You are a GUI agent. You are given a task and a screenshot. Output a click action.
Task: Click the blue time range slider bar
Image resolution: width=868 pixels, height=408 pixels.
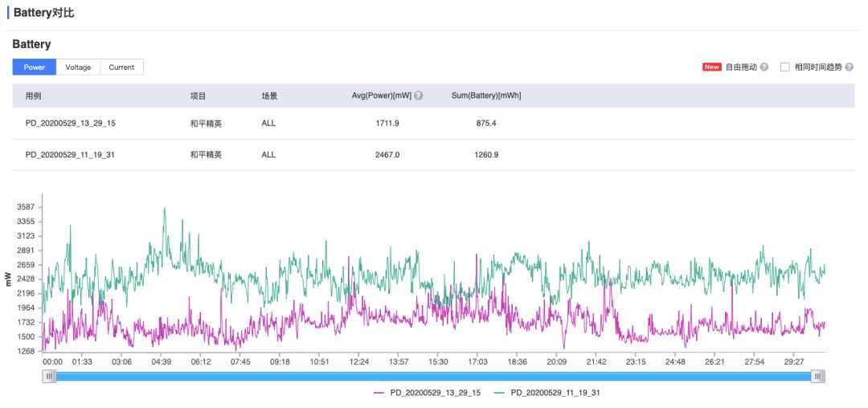[x=433, y=376]
